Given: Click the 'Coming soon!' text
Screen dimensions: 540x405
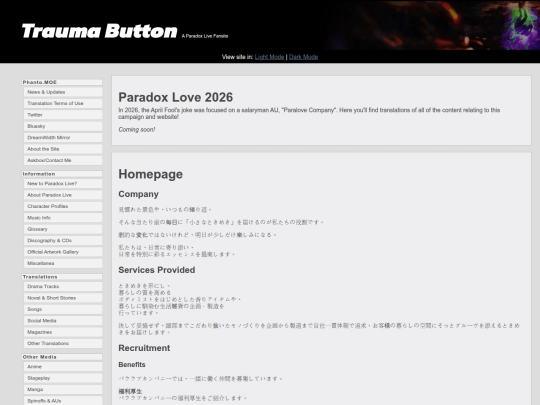Looking at the screenshot, I should point(137,129).
